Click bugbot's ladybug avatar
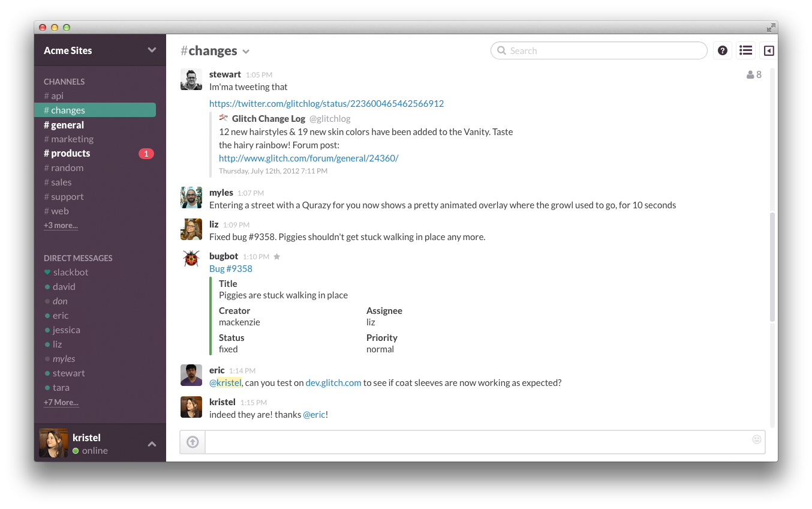This screenshot has width=812, height=509. click(191, 258)
